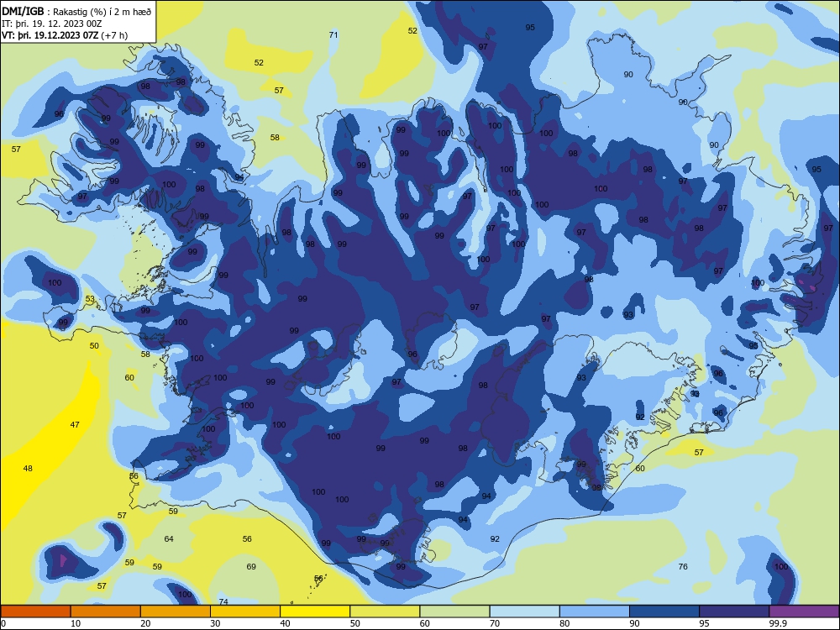The width and height of the screenshot is (840, 630).
Task: Click the legend tick label '10'
Action: pyautogui.click(x=76, y=623)
